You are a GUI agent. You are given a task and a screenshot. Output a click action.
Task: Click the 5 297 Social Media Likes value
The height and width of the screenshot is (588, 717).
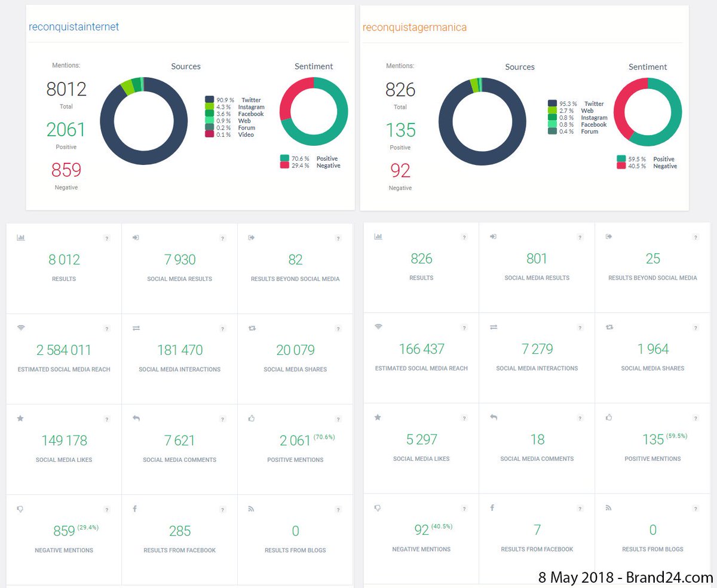pyautogui.click(x=422, y=439)
